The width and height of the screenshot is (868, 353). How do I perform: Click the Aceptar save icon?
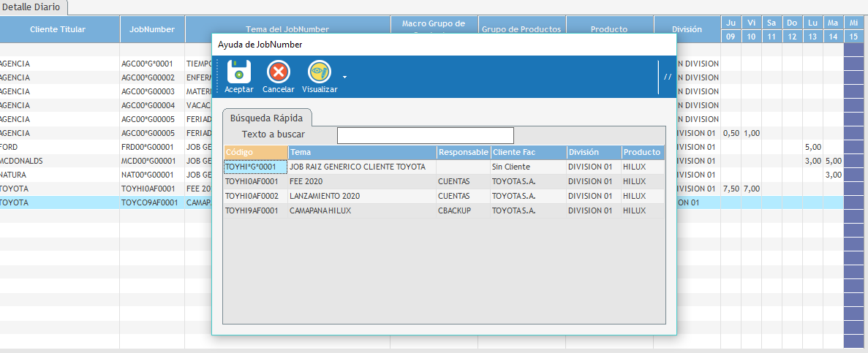coord(238,72)
